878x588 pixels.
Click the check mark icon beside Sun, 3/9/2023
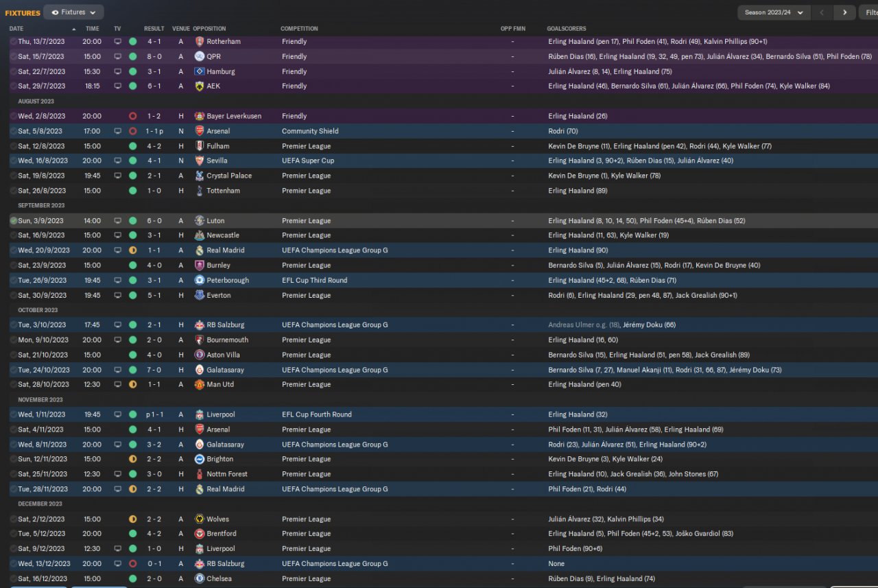[x=14, y=221]
